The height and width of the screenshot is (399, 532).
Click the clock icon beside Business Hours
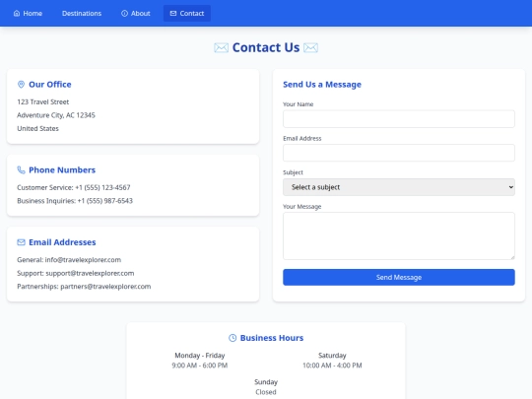coord(233,338)
